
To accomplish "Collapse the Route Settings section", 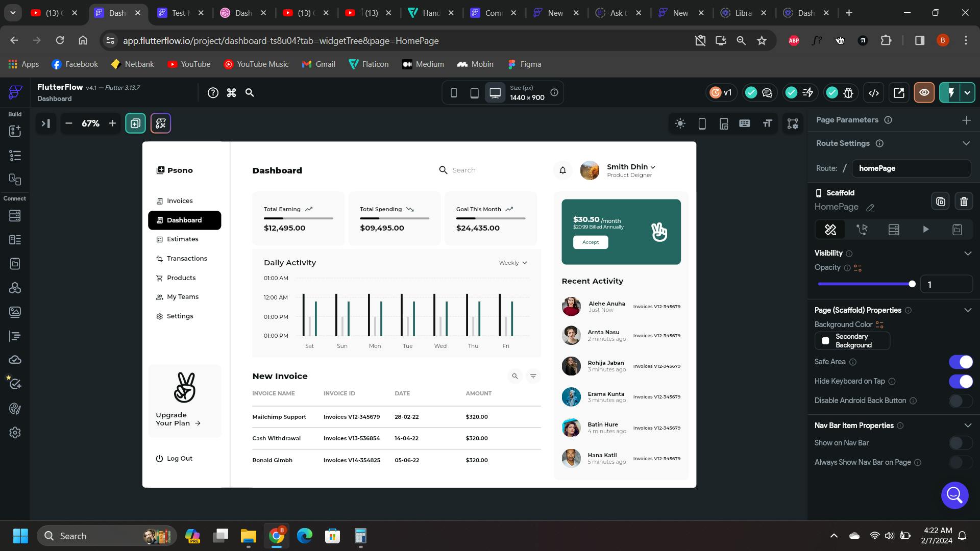I will coord(966,143).
